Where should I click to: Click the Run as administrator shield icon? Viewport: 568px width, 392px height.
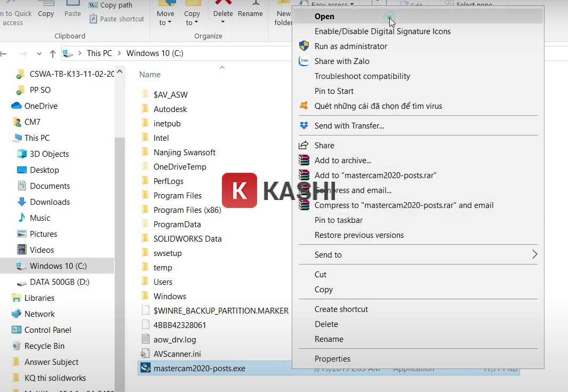pyautogui.click(x=304, y=46)
